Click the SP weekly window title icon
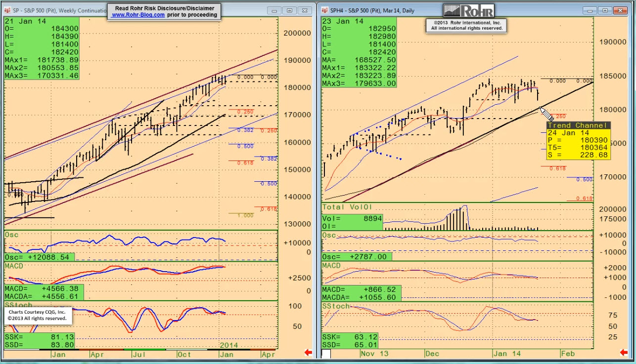This screenshot has height=364, width=636. point(7,10)
